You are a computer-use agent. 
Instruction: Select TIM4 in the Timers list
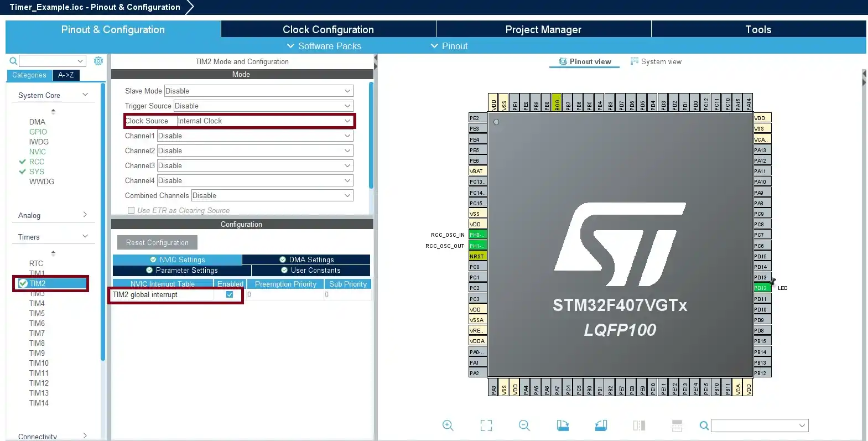point(37,303)
